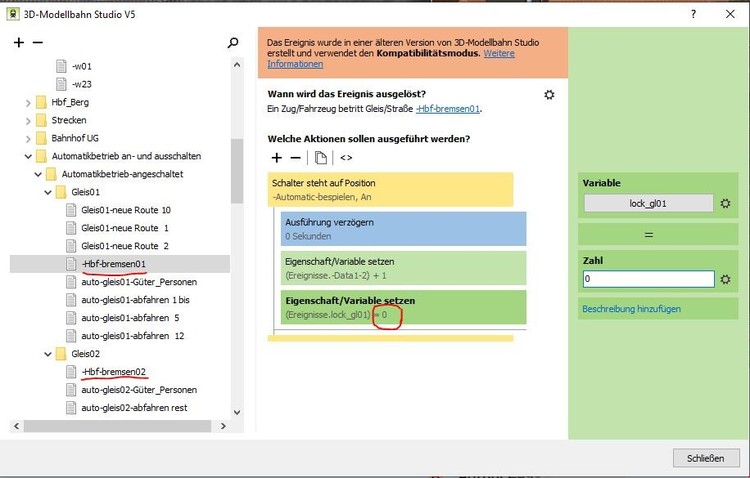
Task: Click the tree's horizontal scrollbar thumb
Action: [118, 426]
